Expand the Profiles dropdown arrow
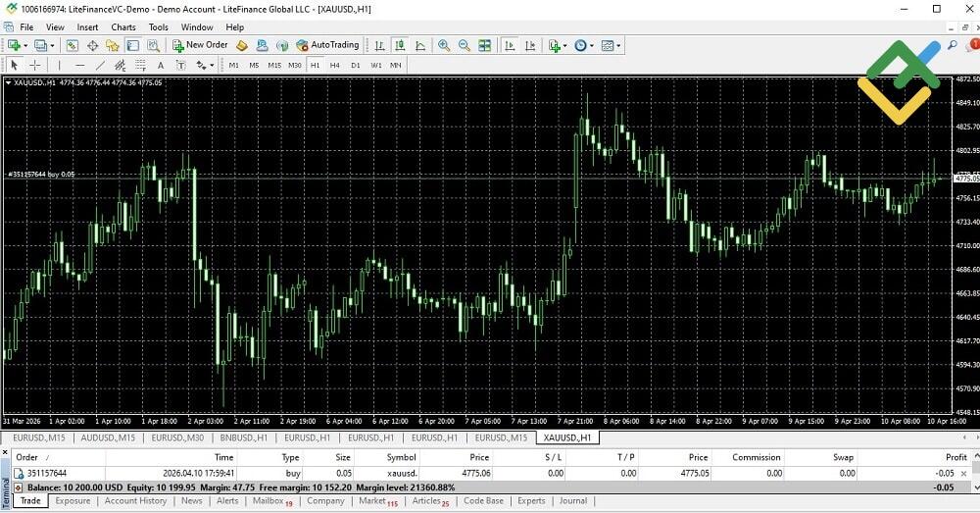The height and width of the screenshot is (513, 980). 52,45
